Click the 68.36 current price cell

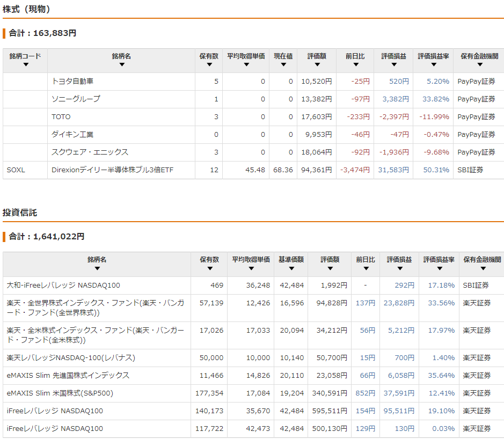pos(283,170)
